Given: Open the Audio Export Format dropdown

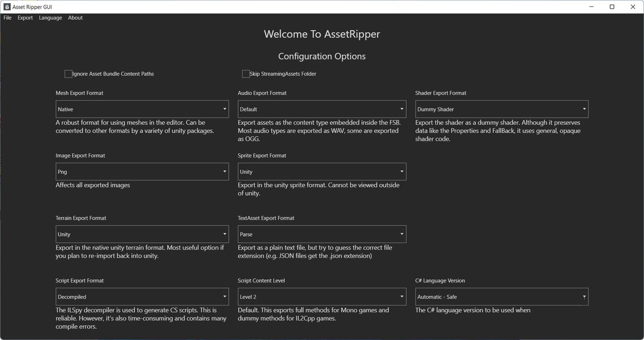Looking at the screenshot, I should pyautogui.click(x=322, y=109).
